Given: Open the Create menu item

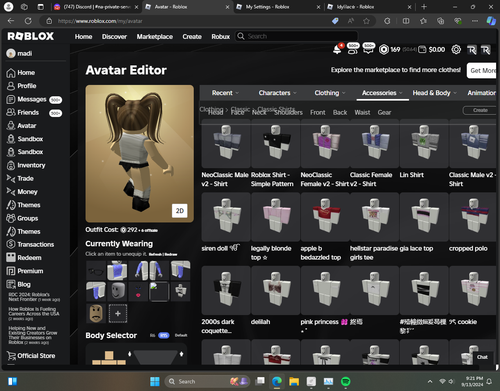Looking at the screenshot, I should (192, 36).
